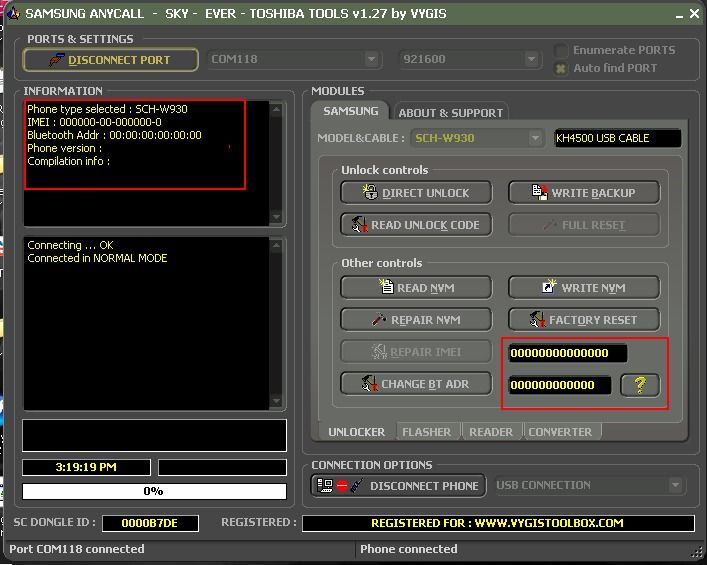Toggle the Enumerate PORTS checkbox
The width and height of the screenshot is (707, 565).
[560, 50]
